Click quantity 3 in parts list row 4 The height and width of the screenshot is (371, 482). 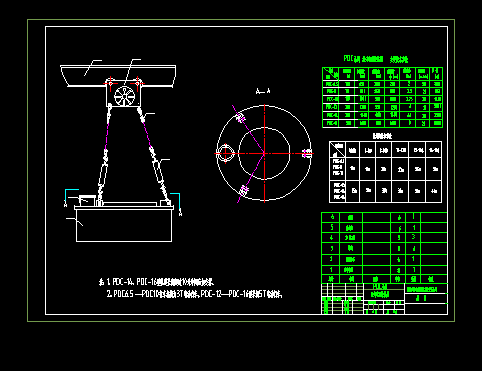pos(413,237)
